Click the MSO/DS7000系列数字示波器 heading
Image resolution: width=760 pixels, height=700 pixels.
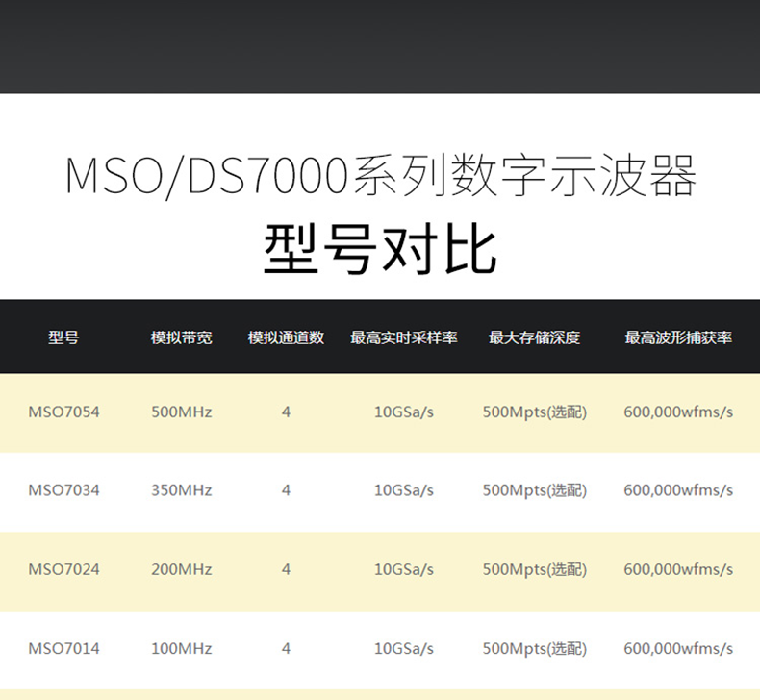(x=381, y=176)
